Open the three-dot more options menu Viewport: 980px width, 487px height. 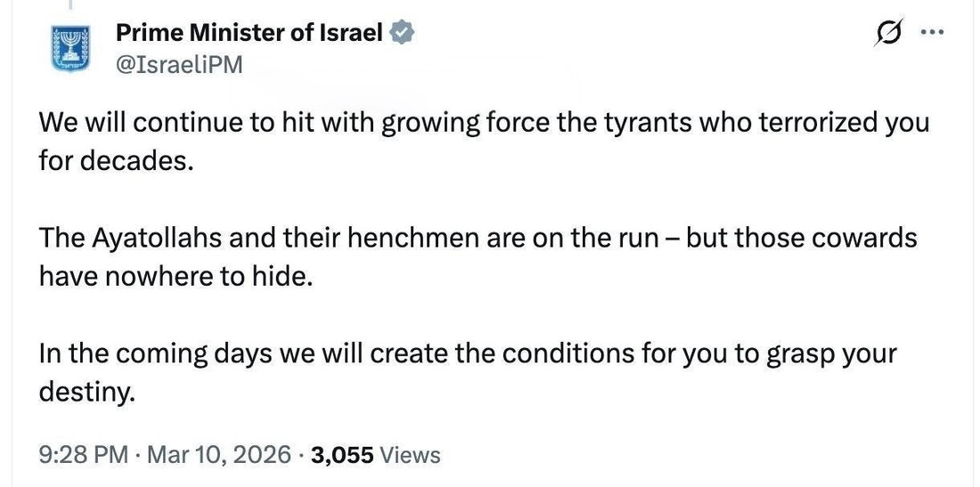(931, 32)
